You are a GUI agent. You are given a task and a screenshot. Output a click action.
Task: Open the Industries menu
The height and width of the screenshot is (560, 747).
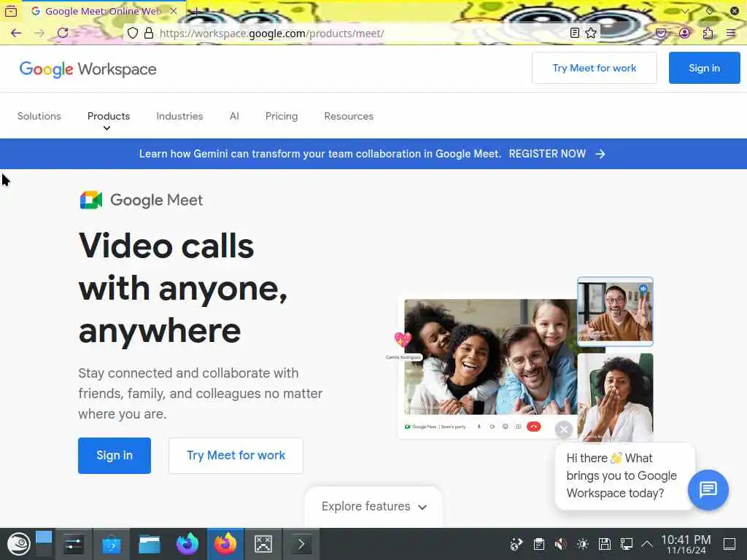coord(179,116)
